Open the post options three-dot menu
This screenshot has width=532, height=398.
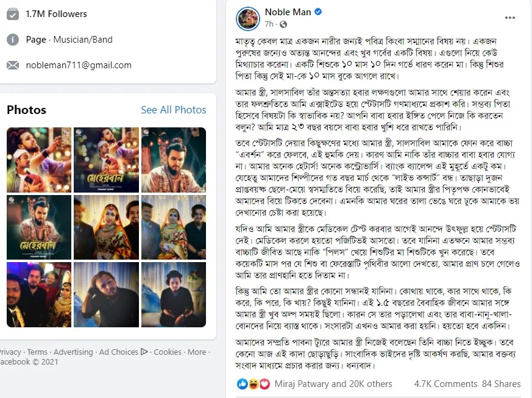tap(509, 18)
